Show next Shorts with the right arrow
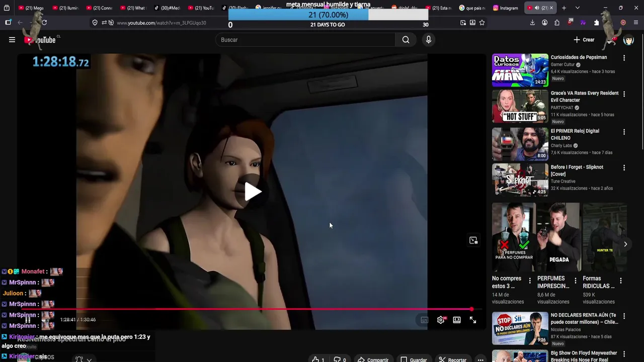The height and width of the screenshot is (362, 644). click(x=625, y=244)
